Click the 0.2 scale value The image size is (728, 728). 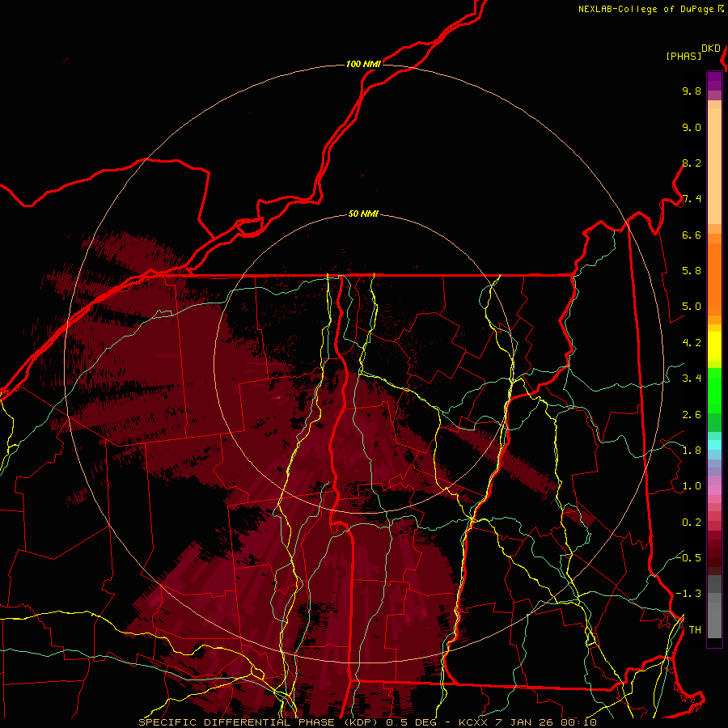tap(692, 523)
